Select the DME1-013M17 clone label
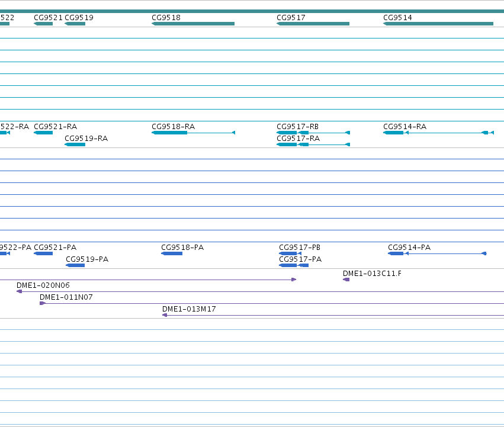Screen dimensions: 504x427 pyautogui.click(x=189, y=309)
